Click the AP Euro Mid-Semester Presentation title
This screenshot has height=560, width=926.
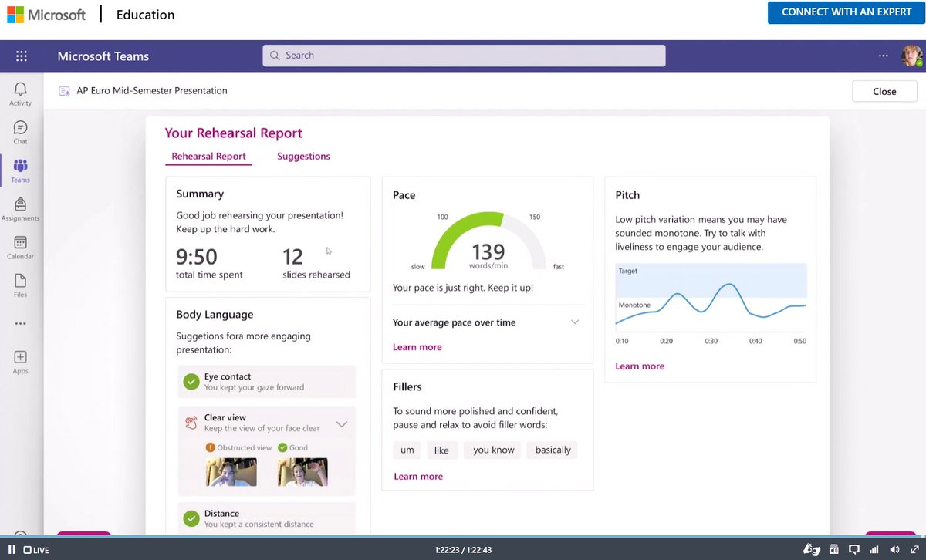pyautogui.click(x=152, y=91)
